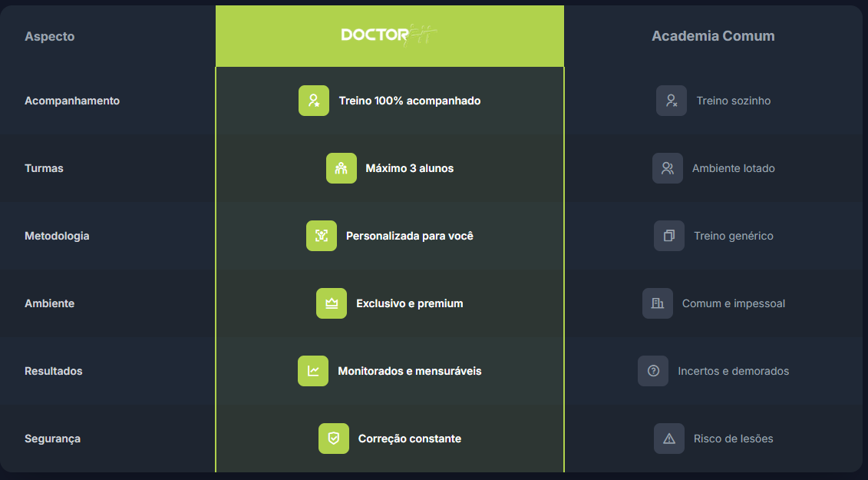Screen dimensions: 868x480
Task: Click the warning triangle icon beside Risco de lesões
Action: (669, 439)
